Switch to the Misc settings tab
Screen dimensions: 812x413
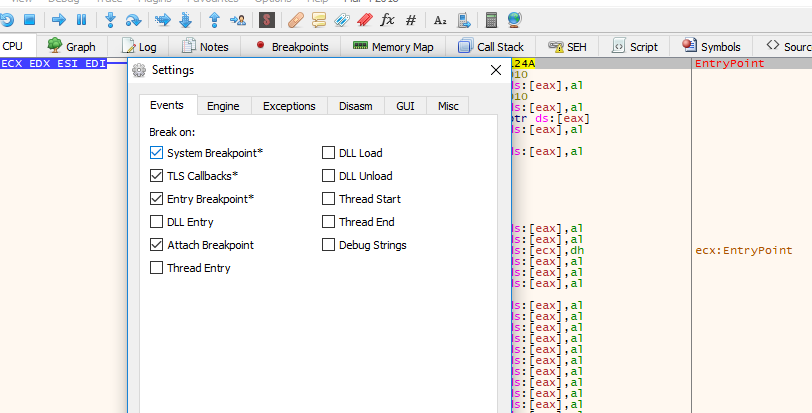[x=448, y=106]
